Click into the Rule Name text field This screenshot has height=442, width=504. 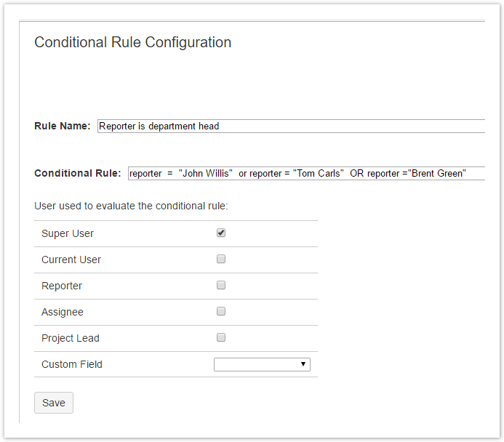291,126
